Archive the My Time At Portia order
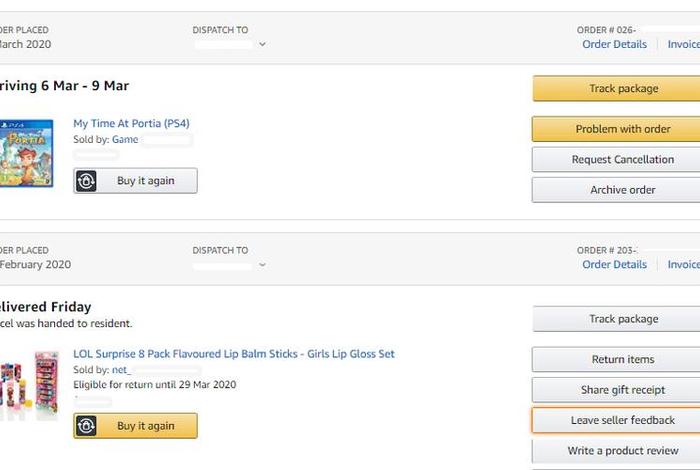The height and width of the screenshot is (470, 700). point(623,190)
